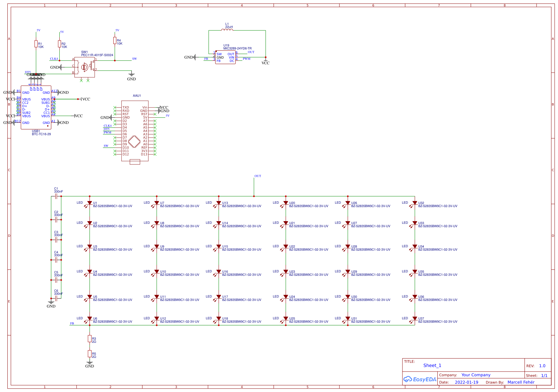The width and height of the screenshot is (558, 392).
Task: Click the U1 LED diode symbol
Action: pyautogui.click(x=89, y=203)
